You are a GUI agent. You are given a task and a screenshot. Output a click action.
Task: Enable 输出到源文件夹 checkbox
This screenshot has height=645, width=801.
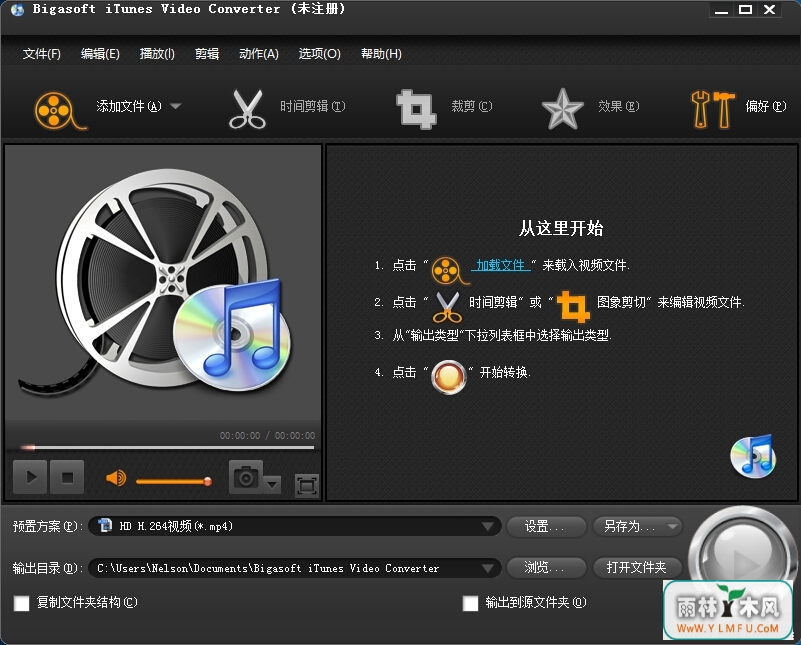(x=470, y=603)
